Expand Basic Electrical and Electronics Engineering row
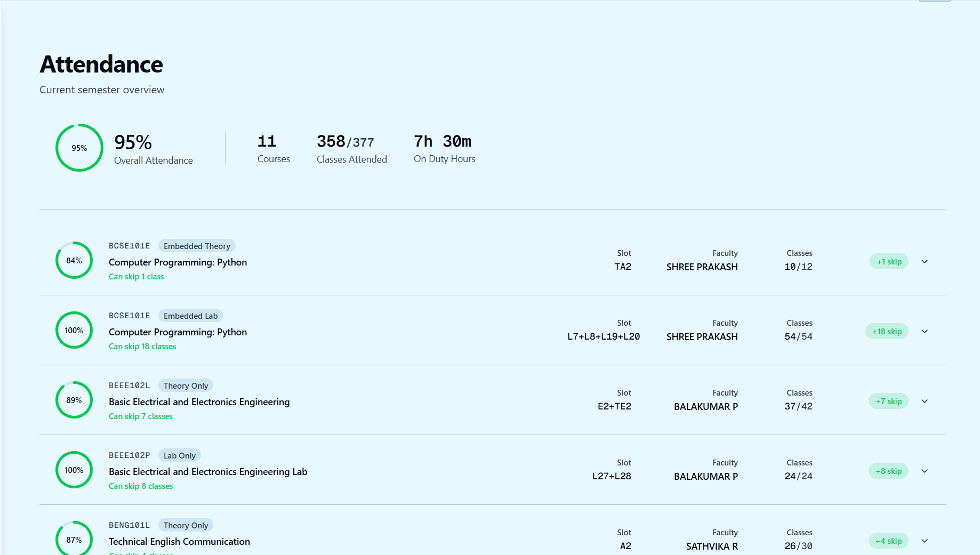 tap(925, 401)
